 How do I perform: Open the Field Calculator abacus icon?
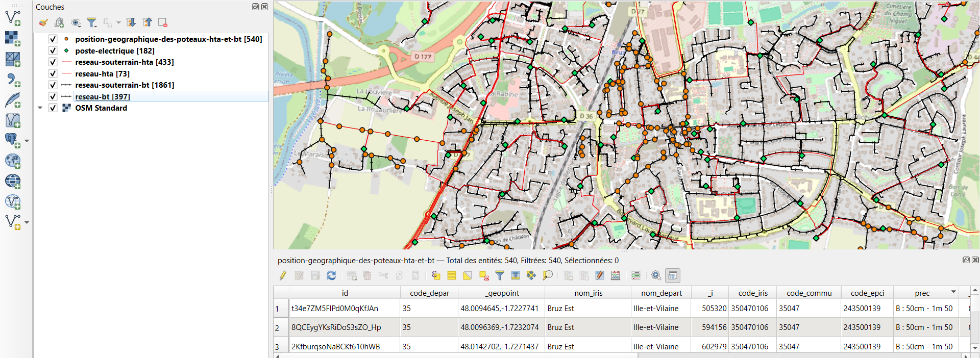(616, 275)
